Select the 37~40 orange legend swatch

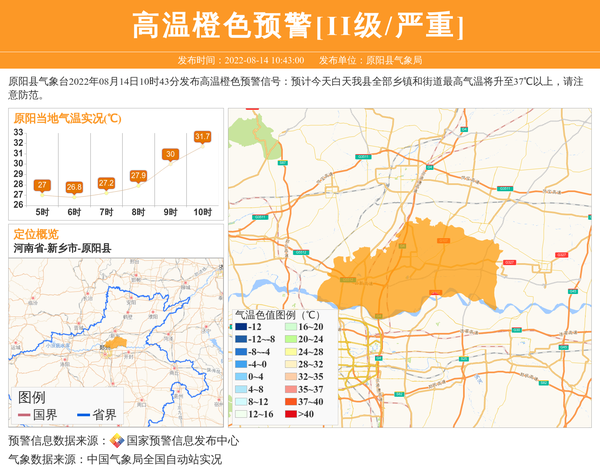coord(294,400)
